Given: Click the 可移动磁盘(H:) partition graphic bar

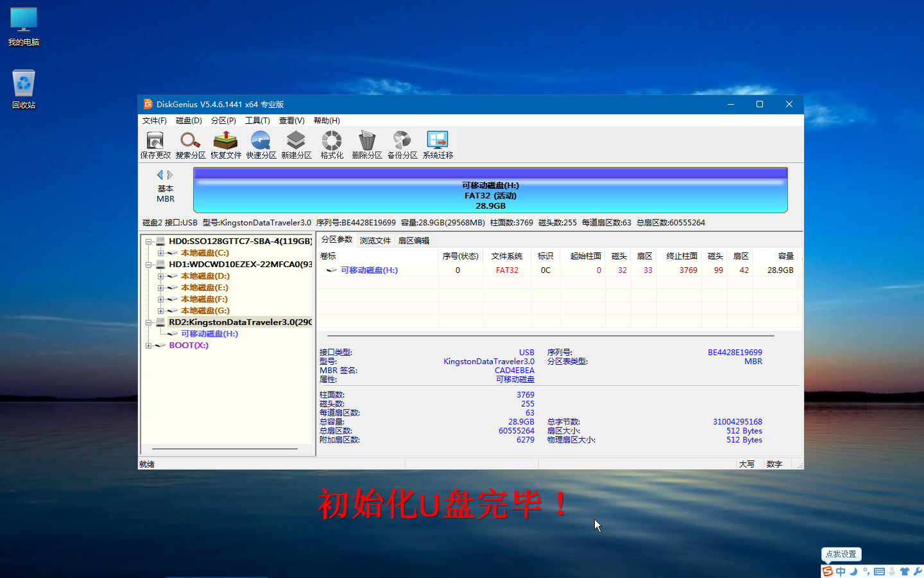Looking at the screenshot, I should (x=490, y=190).
